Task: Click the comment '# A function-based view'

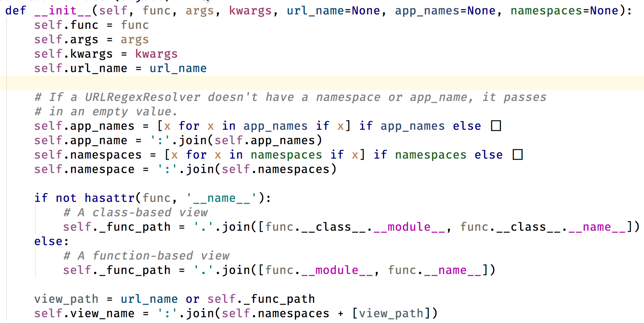Action: [x=146, y=256]
